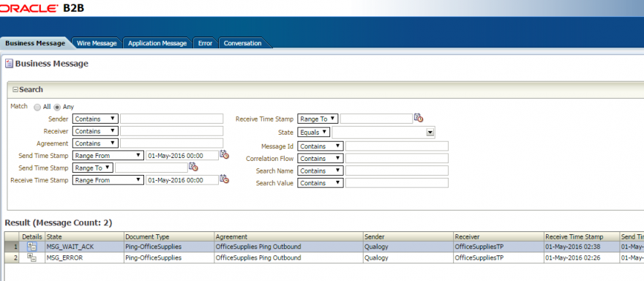Image resolution: width=644 pixels, height=281 pixels.
Task: Open calendar picker for Send Time Stamp Range From
Action: 224,155
